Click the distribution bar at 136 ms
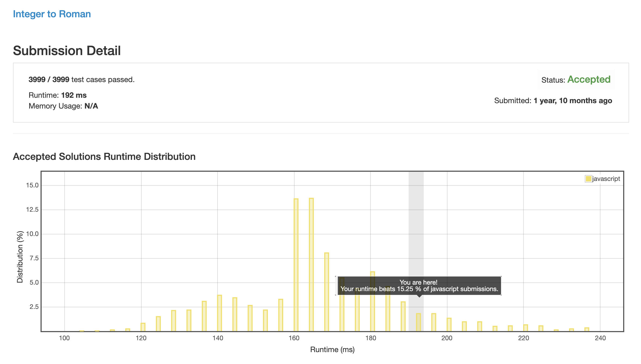Image resolution: width=641 pixels, height=364 pixels. point(204,316)
